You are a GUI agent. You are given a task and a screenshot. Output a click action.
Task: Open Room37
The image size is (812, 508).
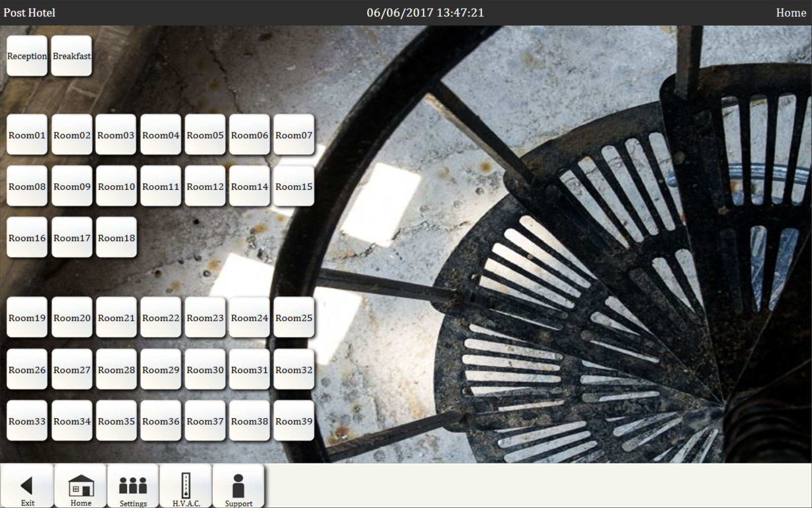[205, 421]
